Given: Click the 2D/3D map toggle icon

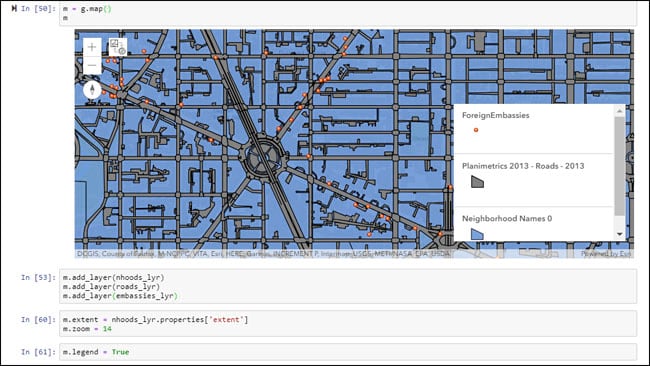Looking at the screenshot, I should click(118, 47).
